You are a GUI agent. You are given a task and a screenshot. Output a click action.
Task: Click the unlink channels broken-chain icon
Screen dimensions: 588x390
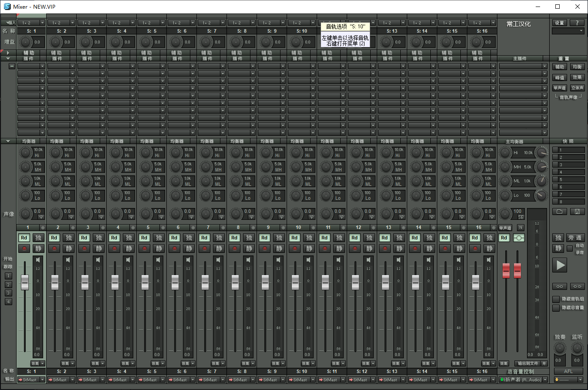click(577, 286)
